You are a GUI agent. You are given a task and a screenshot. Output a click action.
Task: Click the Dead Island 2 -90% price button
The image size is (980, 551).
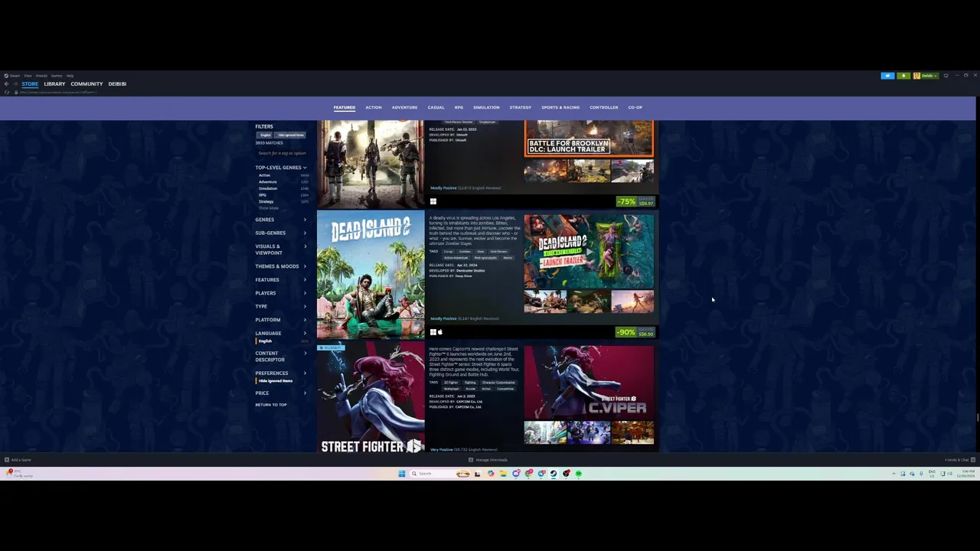(x=636, y=332)
